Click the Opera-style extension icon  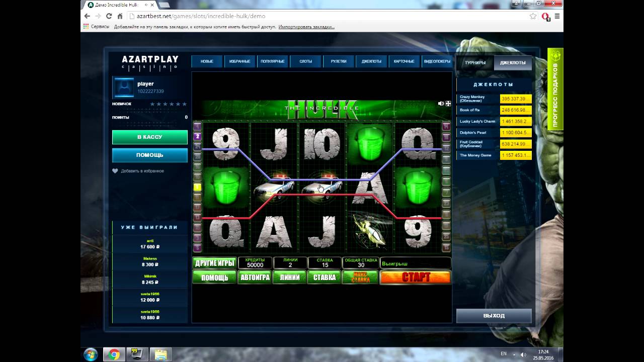point(546,16)
